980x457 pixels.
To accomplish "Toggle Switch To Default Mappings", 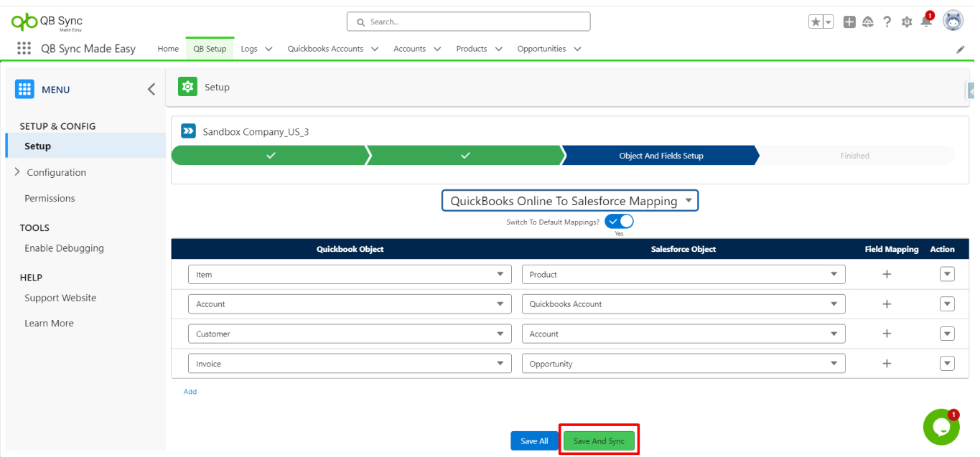I will click(619, 221).
